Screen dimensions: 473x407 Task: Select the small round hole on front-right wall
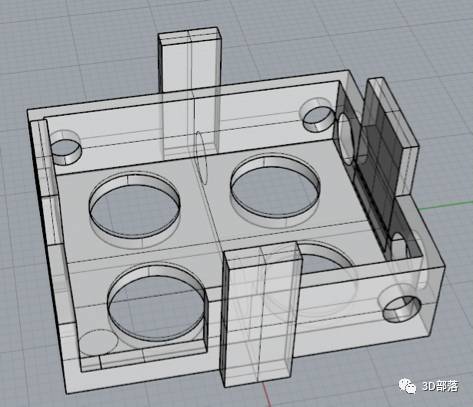coord(402,309)
